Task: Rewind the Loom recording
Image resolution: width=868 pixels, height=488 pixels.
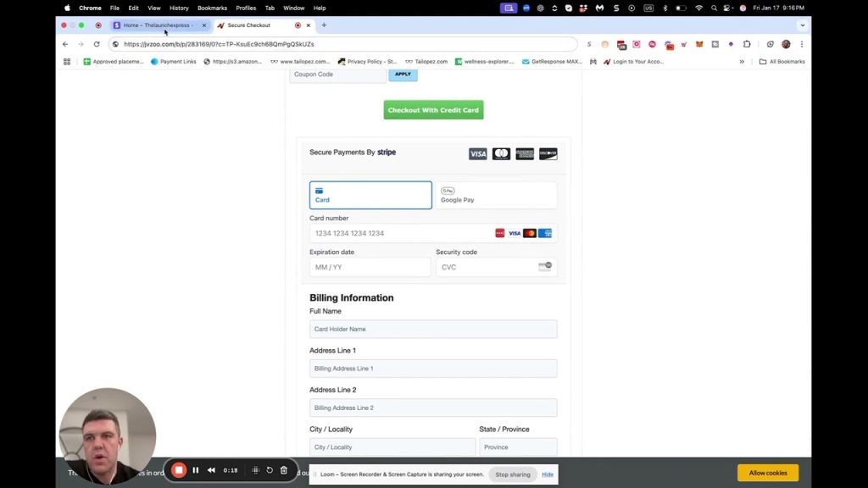Action: 211,470
